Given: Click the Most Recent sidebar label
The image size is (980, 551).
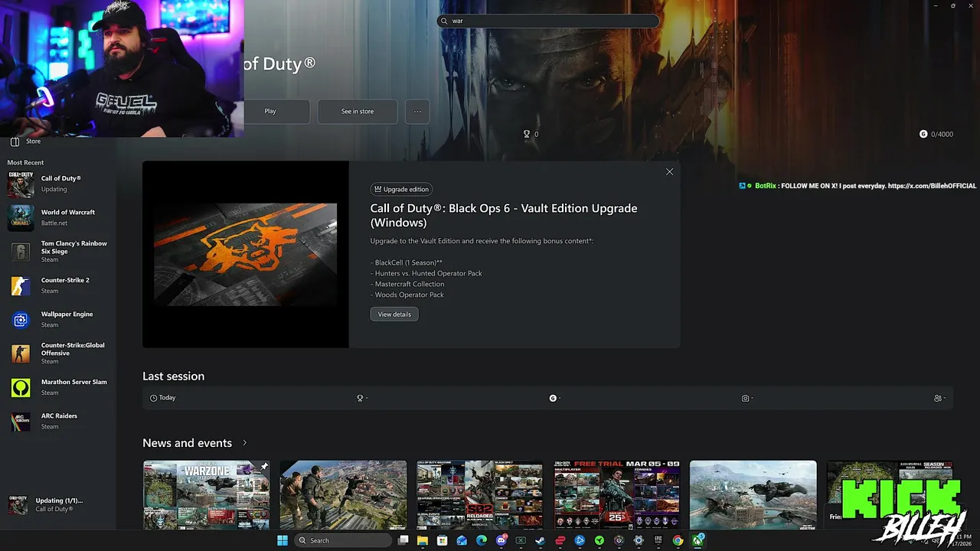Looking at the screenshot, I should coord(25,162).
